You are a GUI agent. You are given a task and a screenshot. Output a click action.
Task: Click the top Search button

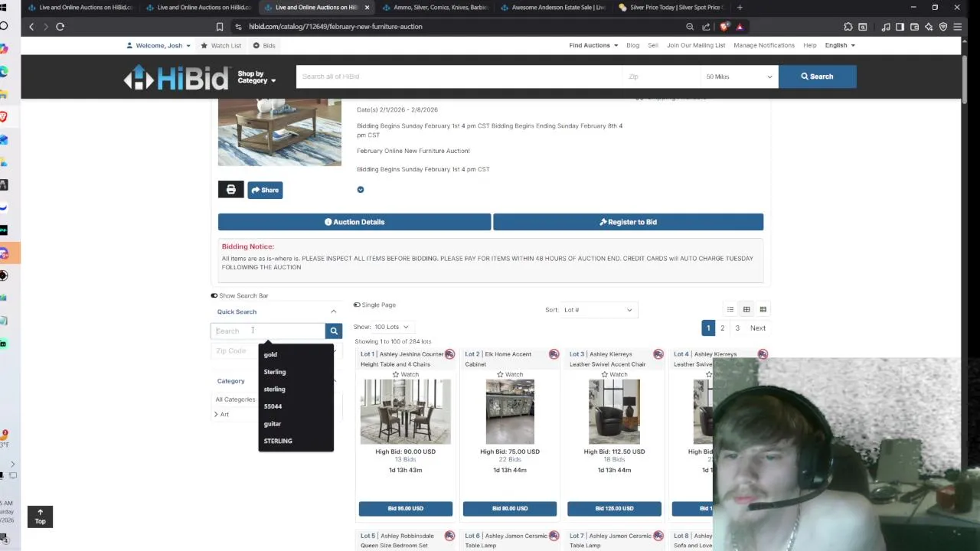pos(817,77)
